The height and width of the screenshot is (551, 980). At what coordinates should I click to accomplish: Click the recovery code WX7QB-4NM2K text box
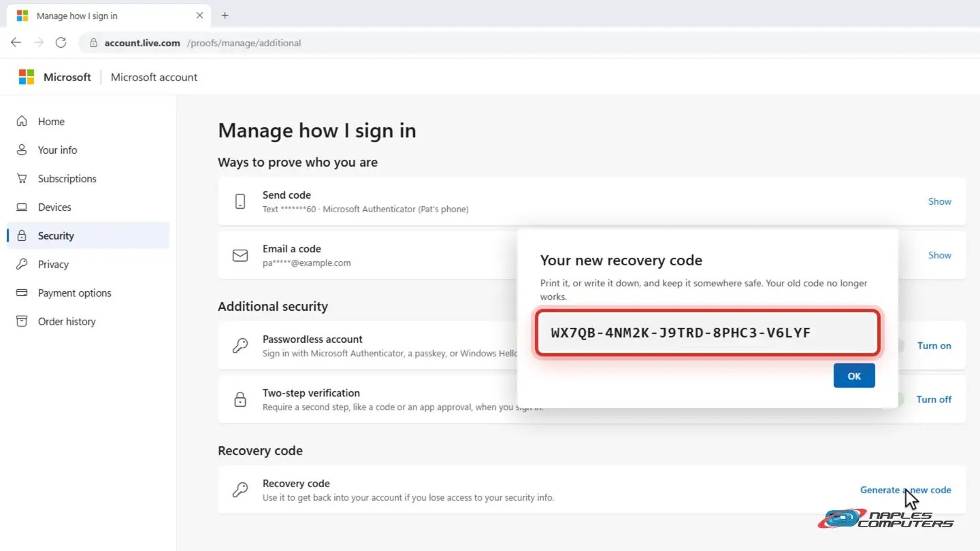(x=708, y=333)
